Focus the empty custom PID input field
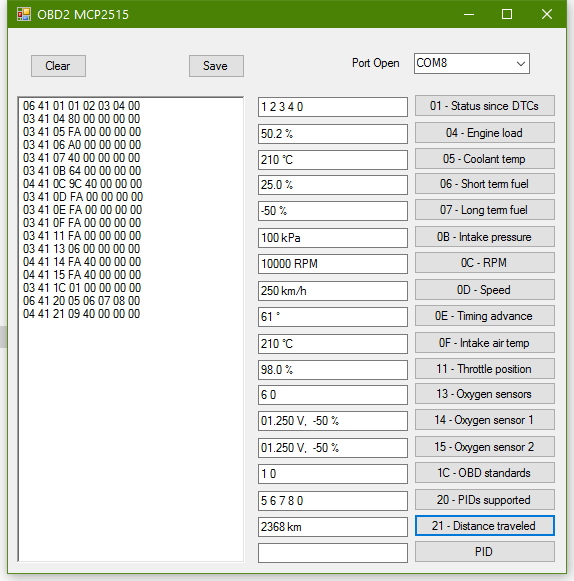 pyautogui.click(x=333, y=553)
